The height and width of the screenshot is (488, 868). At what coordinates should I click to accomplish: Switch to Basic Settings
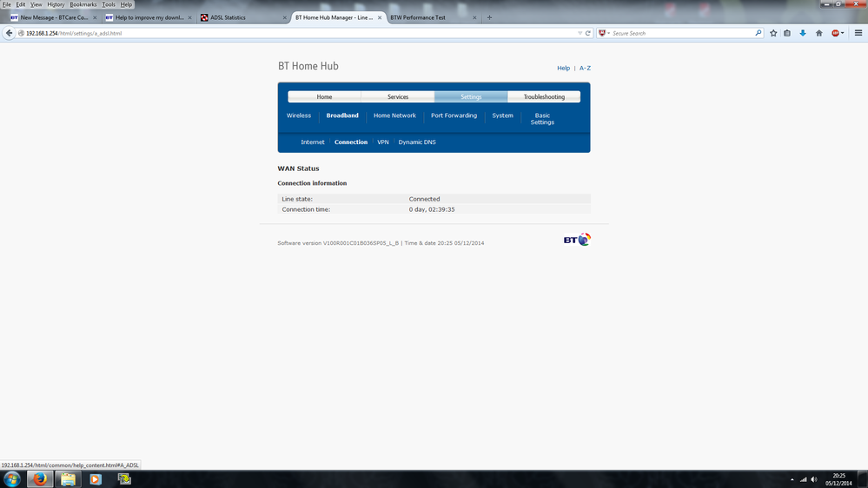click(542, 119)
